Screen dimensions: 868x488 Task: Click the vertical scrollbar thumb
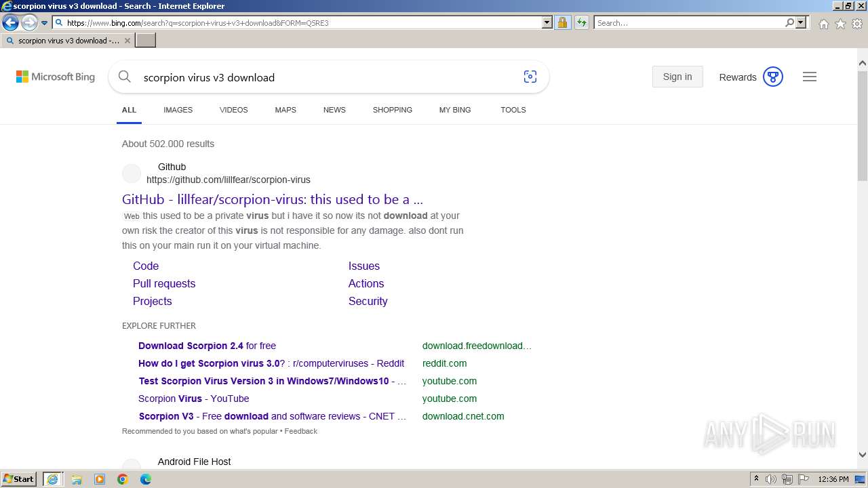click(863, 125)
